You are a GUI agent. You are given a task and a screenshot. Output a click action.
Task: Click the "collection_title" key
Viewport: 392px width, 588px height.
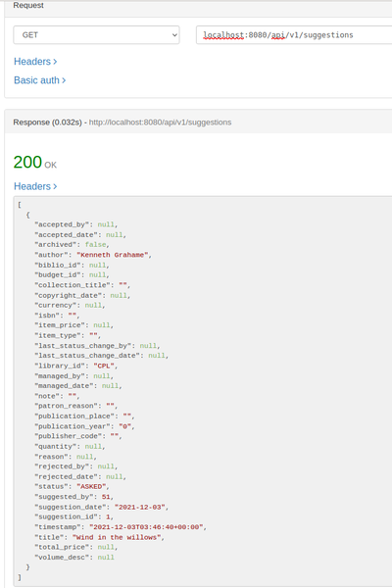click(74, 285)
